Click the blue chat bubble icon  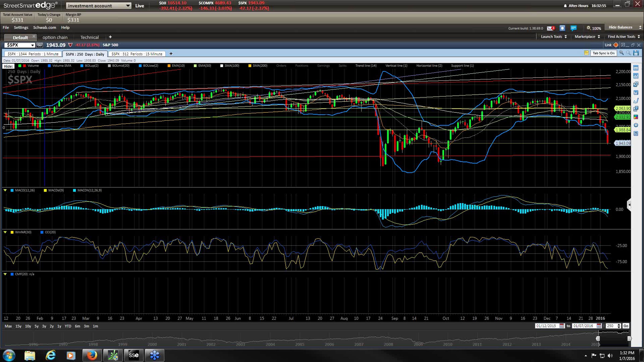[x=573, y=28]
